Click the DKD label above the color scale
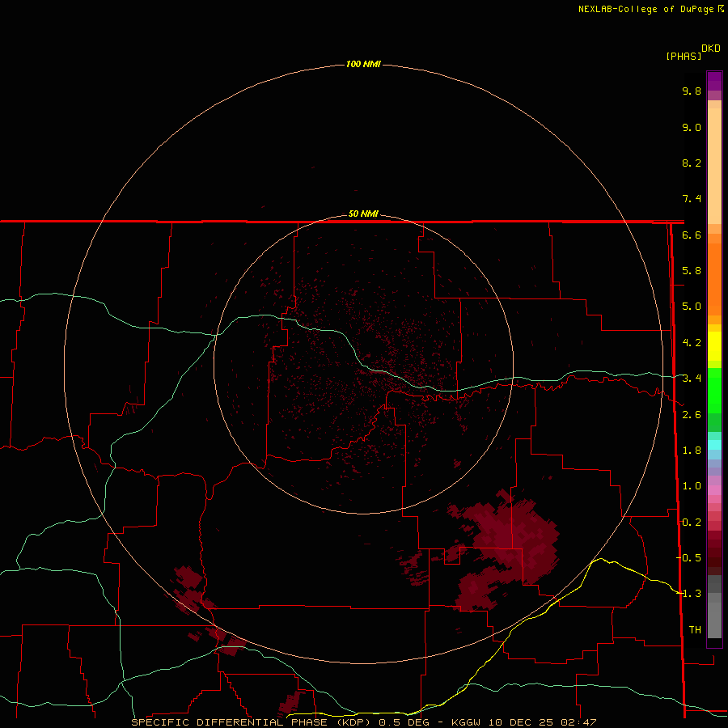 coord(711,49)
